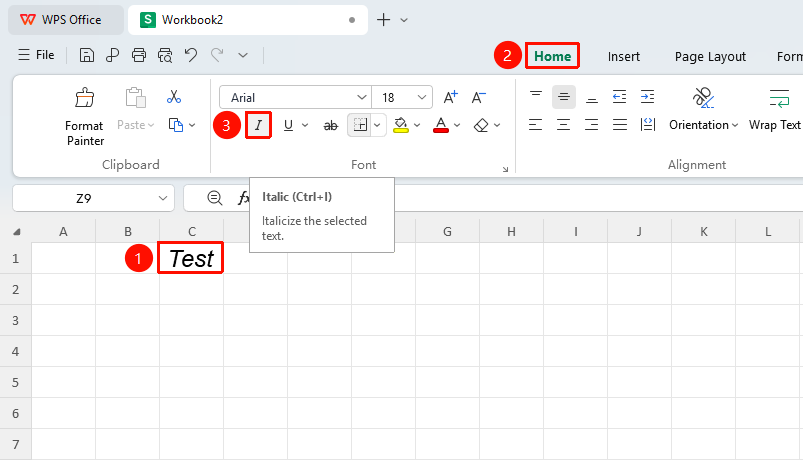Open the font size 18 dropdown
This screenshot has width=803, height=460.
pyautogui.click(x=421, y=97)
